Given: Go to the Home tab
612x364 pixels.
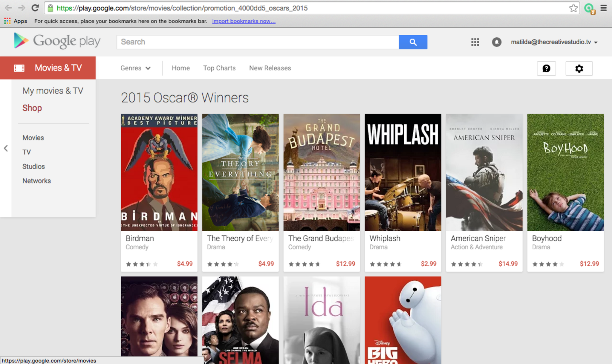Looking at the screenshot, I should 180,68.
